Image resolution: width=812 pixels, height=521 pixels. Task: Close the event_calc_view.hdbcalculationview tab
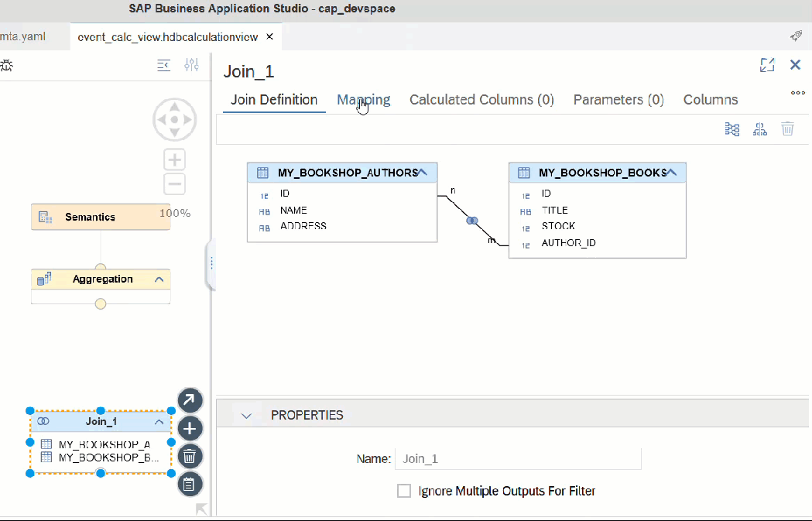tap(270, 36)
